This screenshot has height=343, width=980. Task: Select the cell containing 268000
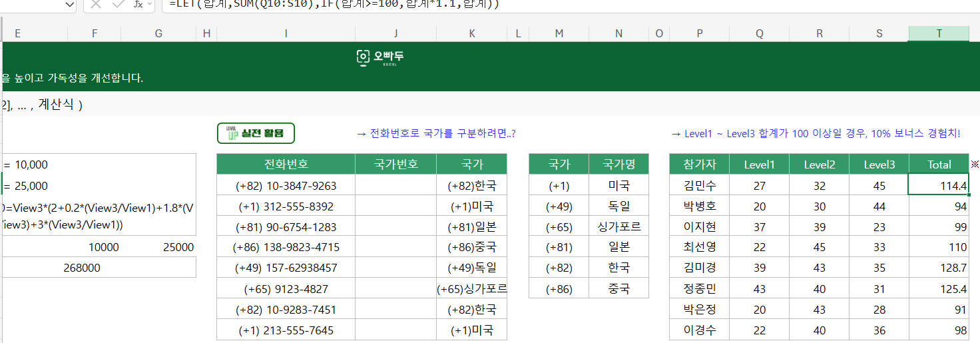[99, 268]
